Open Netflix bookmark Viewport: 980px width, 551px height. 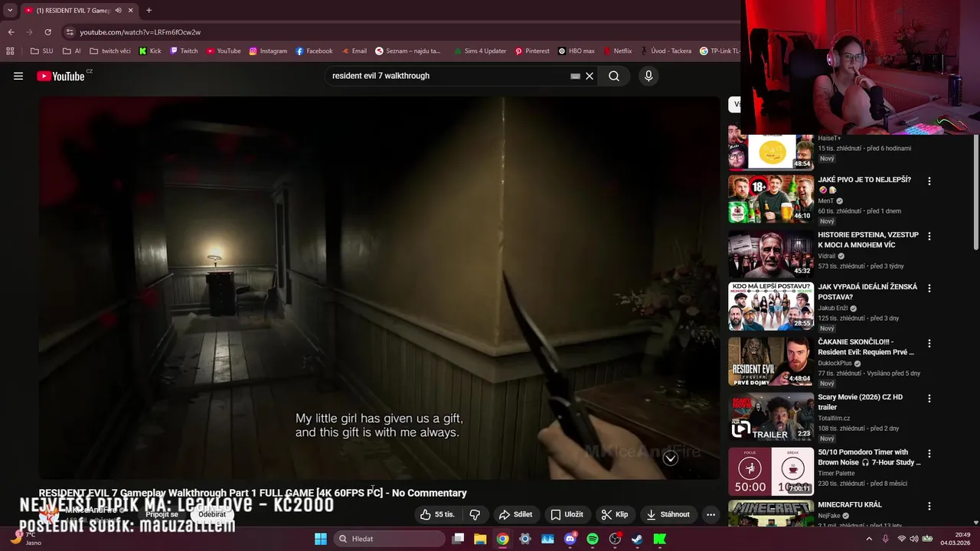(617, 51)
